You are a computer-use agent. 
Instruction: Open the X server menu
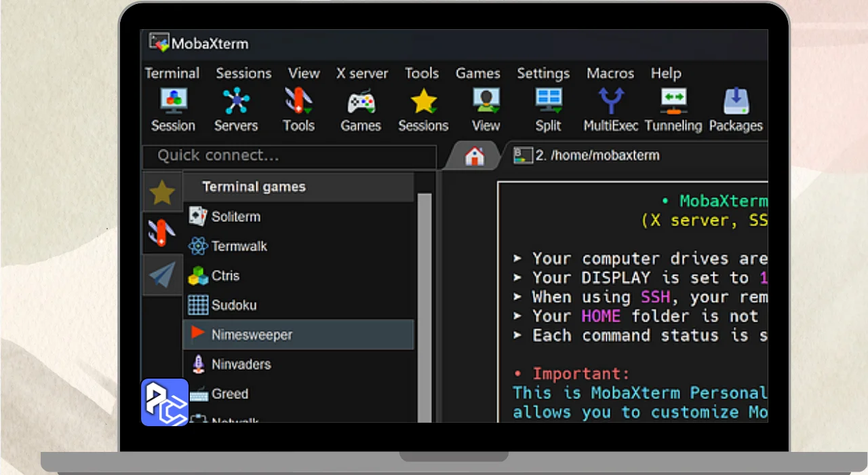[x=362, y=73]
